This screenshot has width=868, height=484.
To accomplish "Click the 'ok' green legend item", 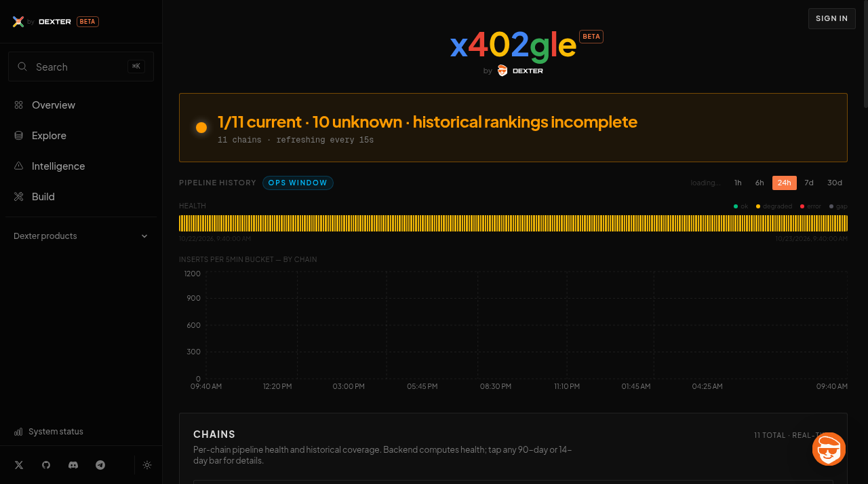I will click(741, 206).
